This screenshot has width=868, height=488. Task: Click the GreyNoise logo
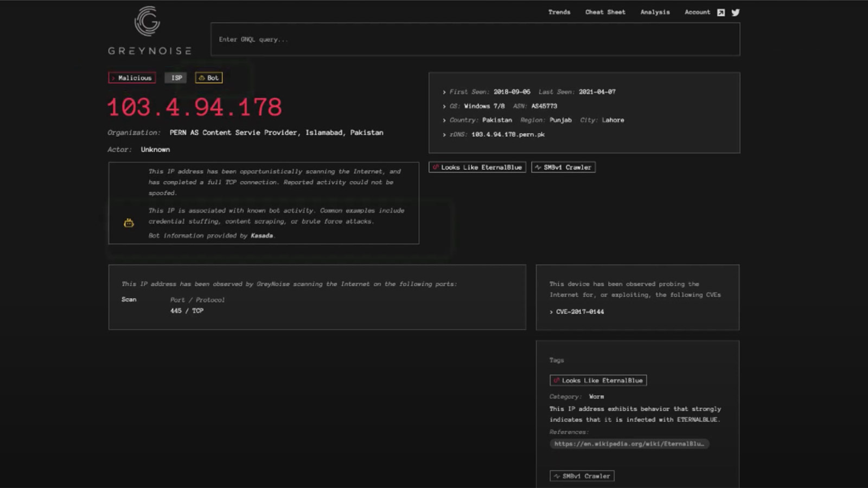click(149, 30)
